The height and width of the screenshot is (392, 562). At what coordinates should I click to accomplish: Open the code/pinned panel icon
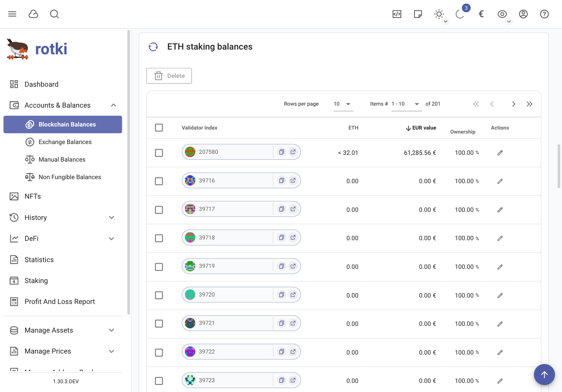[397, 14]
